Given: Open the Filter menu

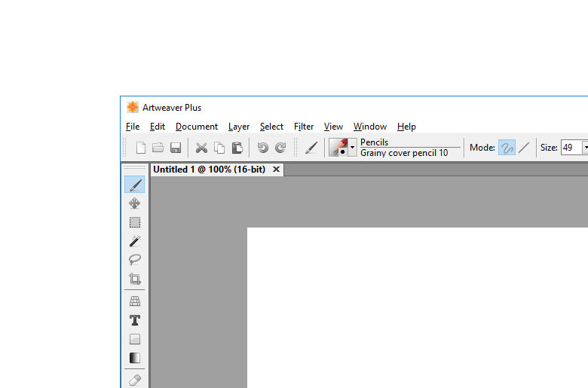Looking at the screenshot, I should [x=304, y=127].
